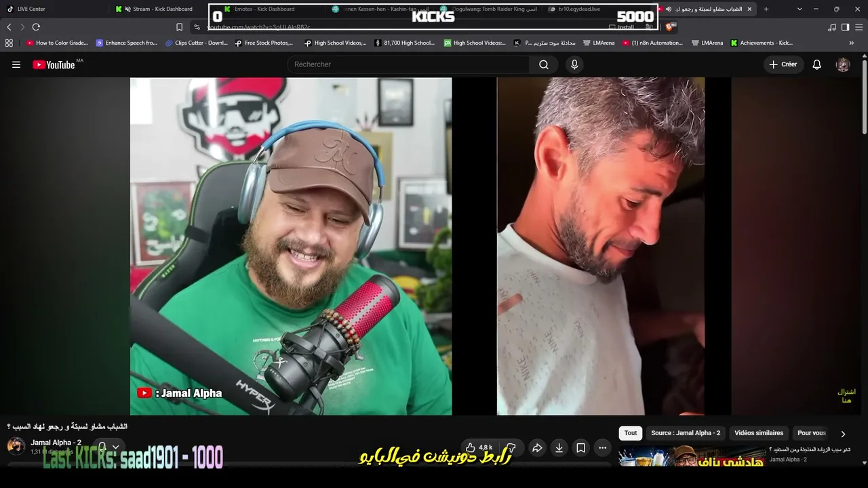This screenshot has height=488, width=868.
Task: Go to YouTube home via the logo
Action: click(54, 64)
